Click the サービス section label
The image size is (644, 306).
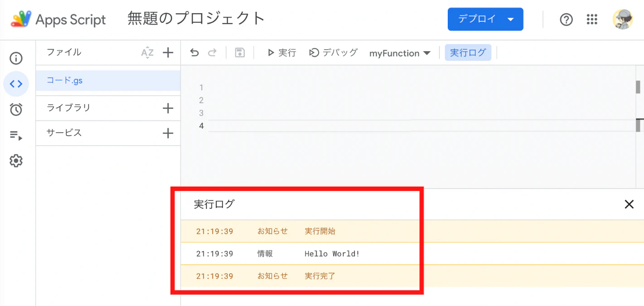[64, 133]
